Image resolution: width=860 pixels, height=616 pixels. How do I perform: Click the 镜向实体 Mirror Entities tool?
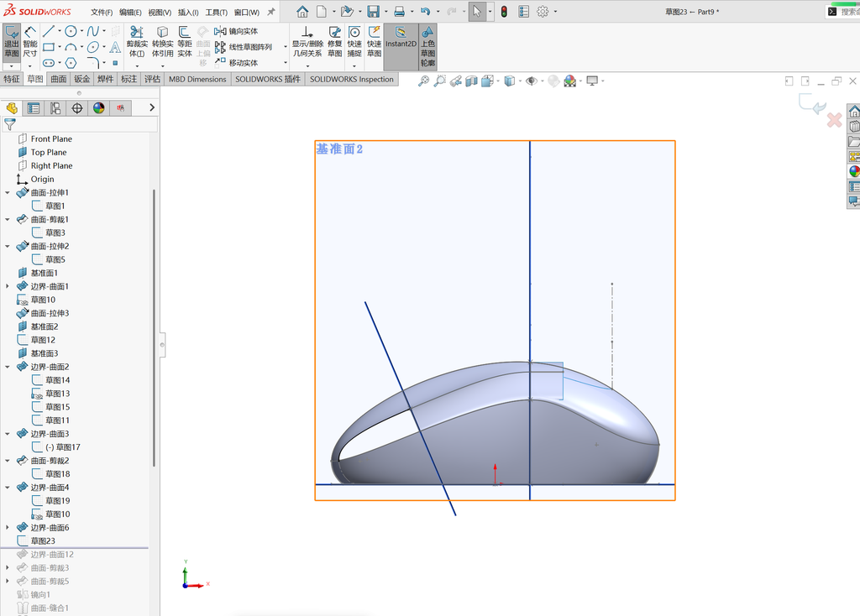[x=236, y=31]
